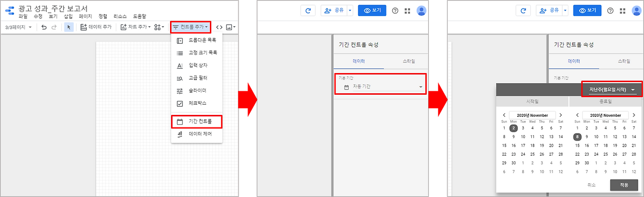
Task: Click the undo arrow icon
Action: tap(44, 27)
